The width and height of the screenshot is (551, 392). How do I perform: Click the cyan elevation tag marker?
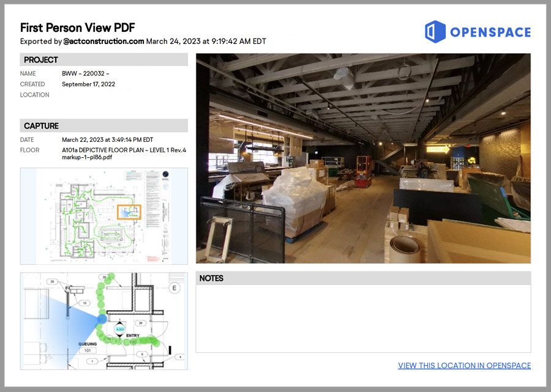(121, 328)
